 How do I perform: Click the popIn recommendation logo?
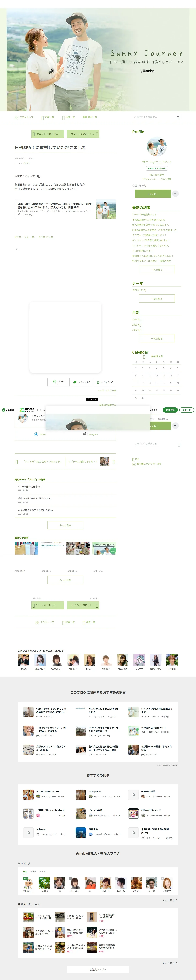point(175,765)
